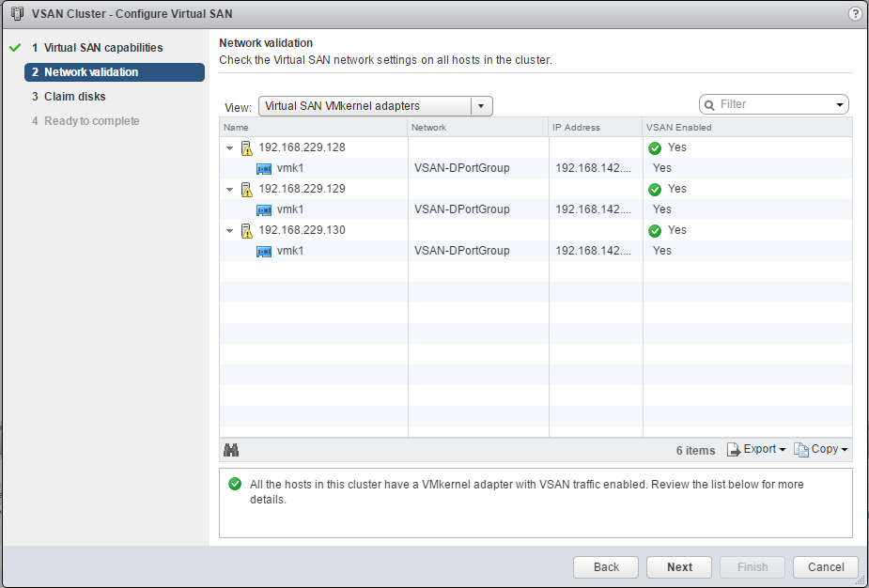This screenshot has height=588, width=869.
Task: Click the binoculars find icon below the table
Action: point(231,450)
